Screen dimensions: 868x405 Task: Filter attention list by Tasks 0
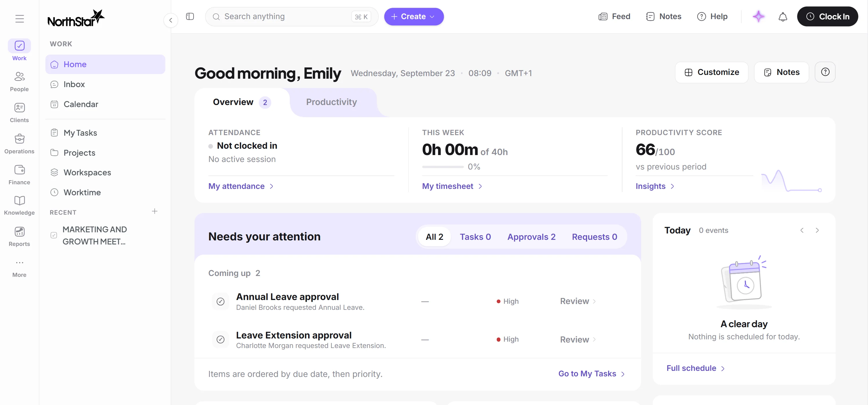(475, 237)
